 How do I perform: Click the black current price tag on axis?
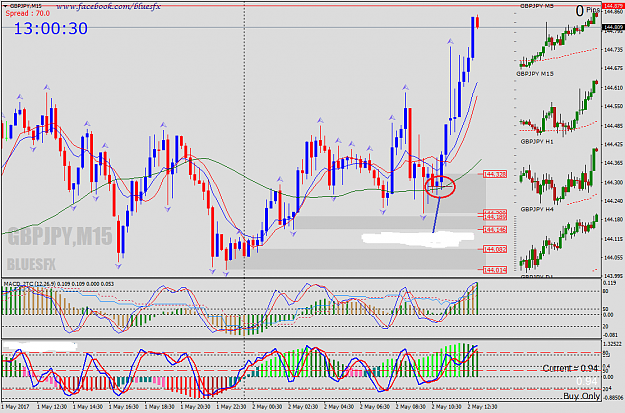613,28
